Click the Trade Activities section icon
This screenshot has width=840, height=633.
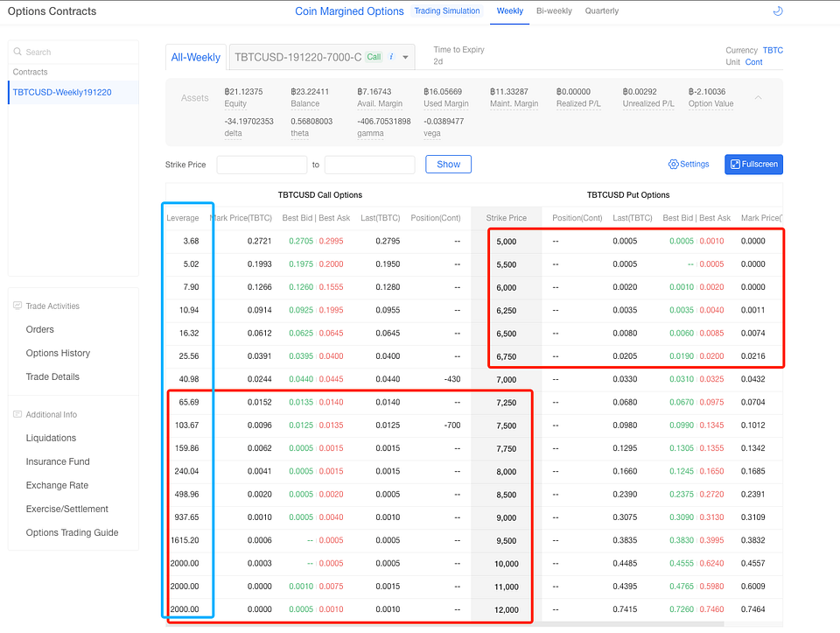pyautogui.click(x=17, y=306)
